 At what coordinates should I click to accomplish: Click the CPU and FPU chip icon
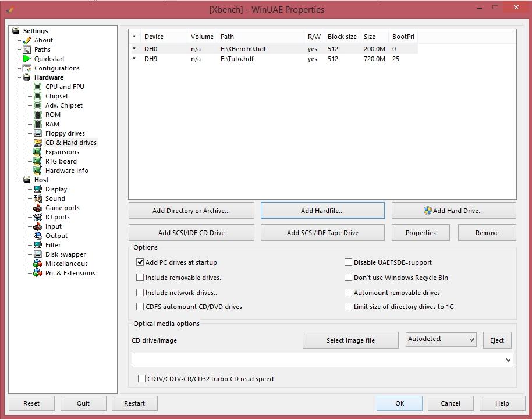pos(38,87)
